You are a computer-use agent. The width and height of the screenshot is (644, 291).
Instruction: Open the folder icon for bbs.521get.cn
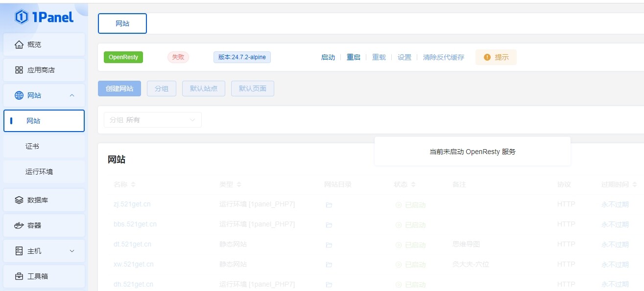pos(329,225)
